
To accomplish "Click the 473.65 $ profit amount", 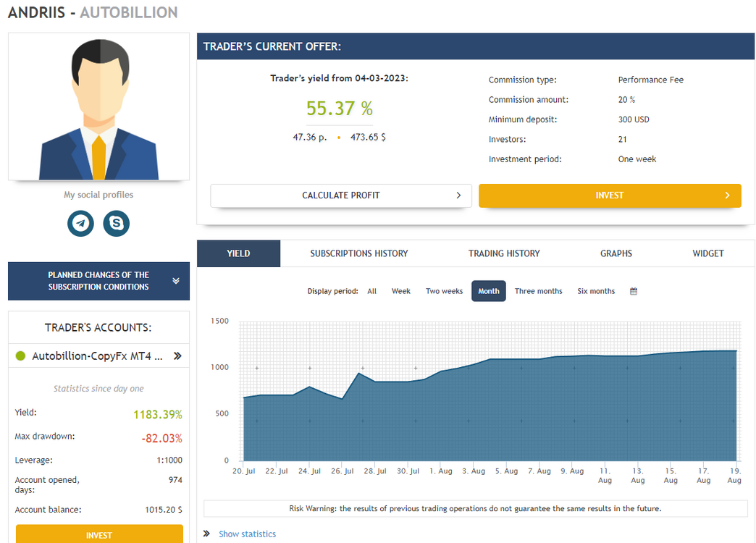I will coord(368,137).
